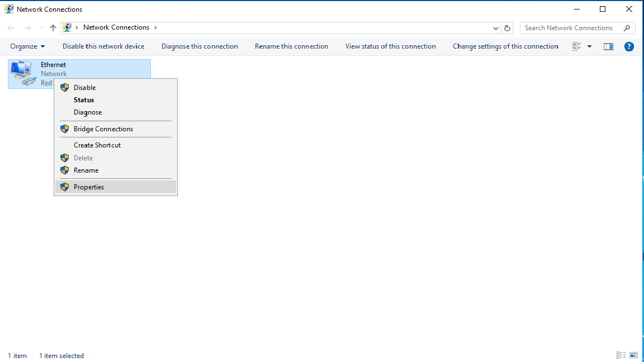Select Bridge Connections in context menu
644x362 pixels.
point(103,129)
